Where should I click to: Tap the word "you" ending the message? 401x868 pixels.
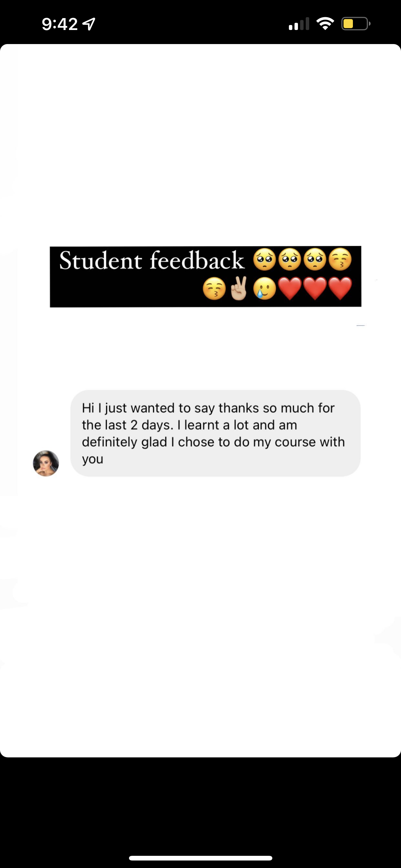[92, 460]
